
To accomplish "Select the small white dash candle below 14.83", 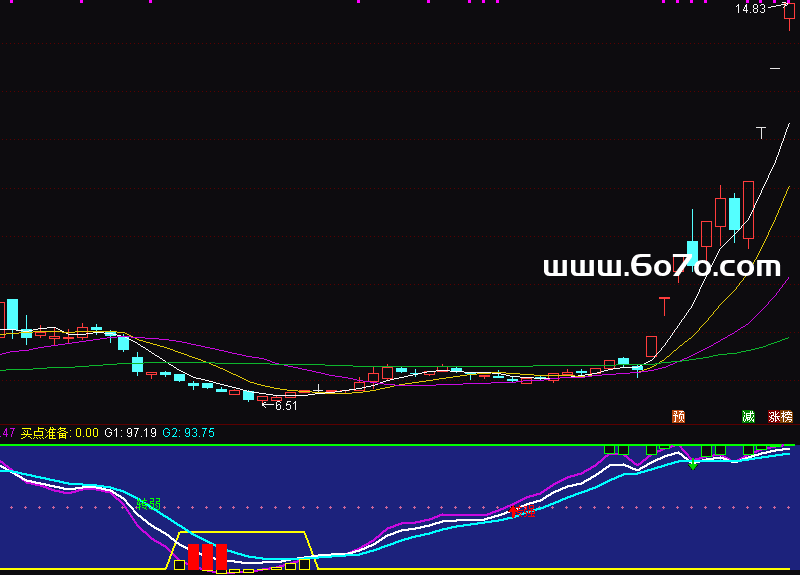I will pos(775,68).
